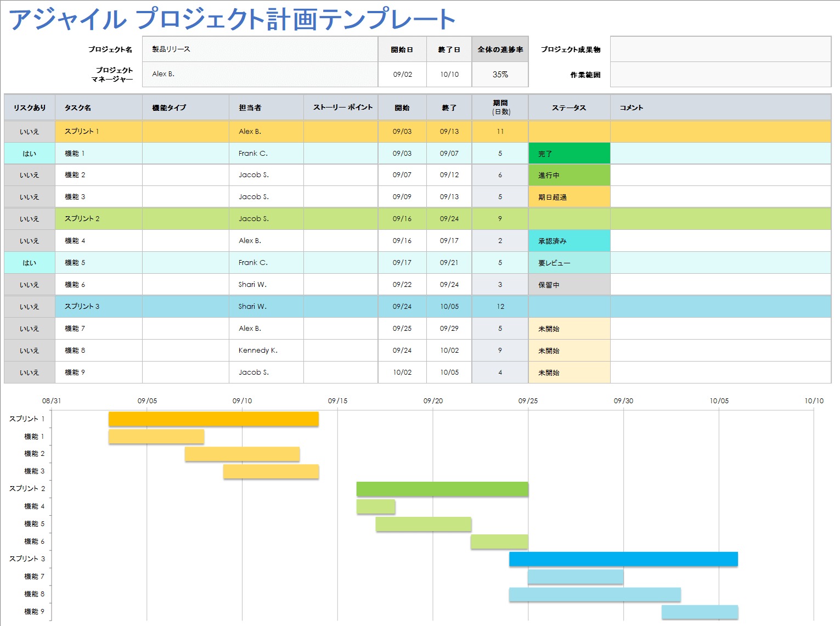
Task: Select the 機能 1 Gantt bar
Action: click(156, 437)
